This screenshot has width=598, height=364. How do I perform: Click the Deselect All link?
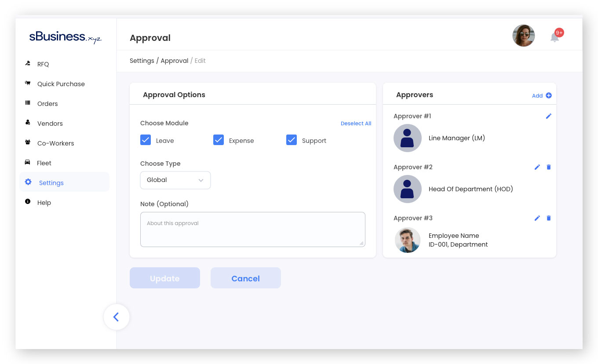pos(356,124)
